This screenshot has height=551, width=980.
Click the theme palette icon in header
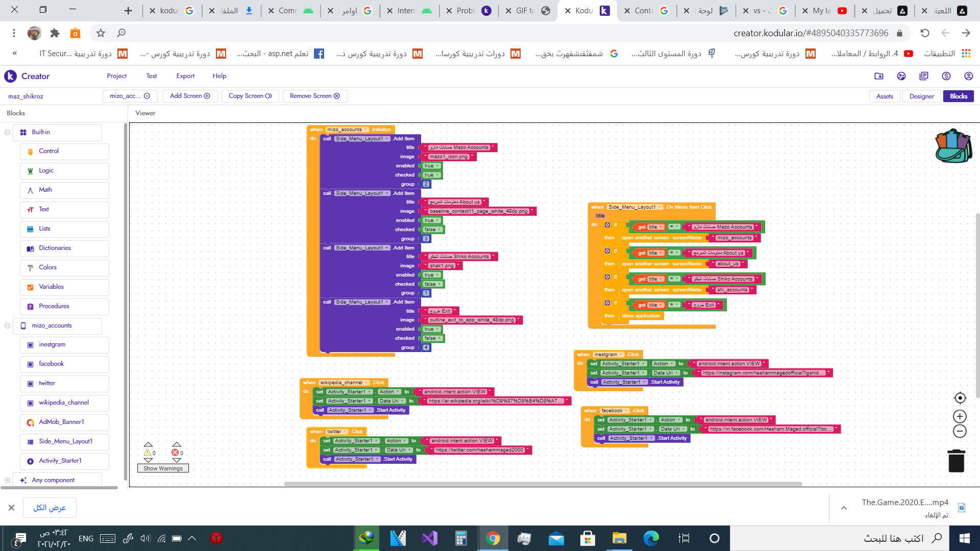pos(901,76)
